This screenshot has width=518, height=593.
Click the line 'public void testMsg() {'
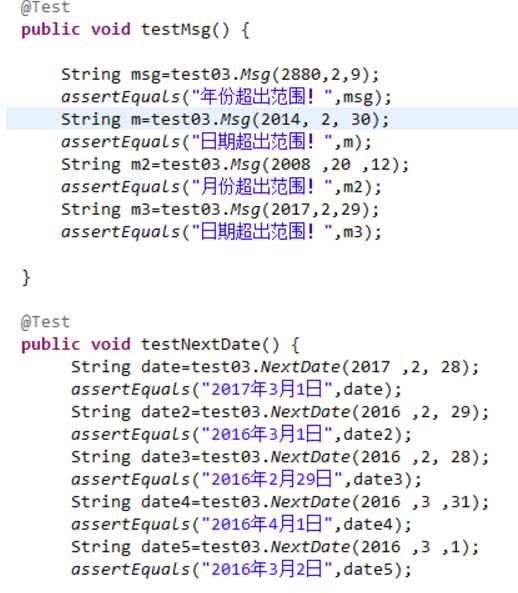click(135, 30)
